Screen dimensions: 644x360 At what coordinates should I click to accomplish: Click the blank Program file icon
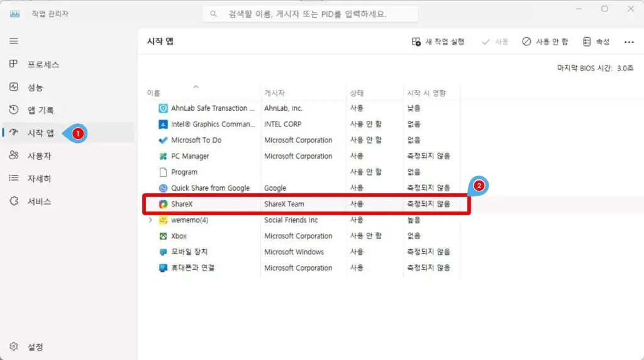pyautogui.click(x=163, y=172)
